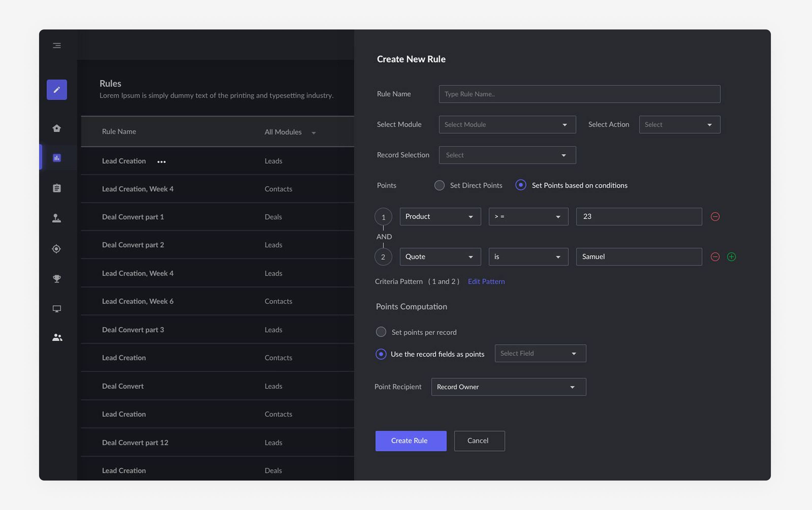Click the purple pencil edit icon
The image size is (812, 510).
(x=57, y=89)
